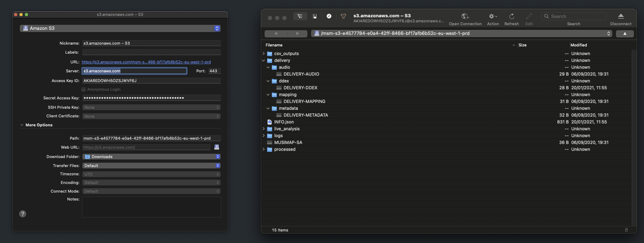
Task: Collapse the delivery folder
Action: (264, 60)
